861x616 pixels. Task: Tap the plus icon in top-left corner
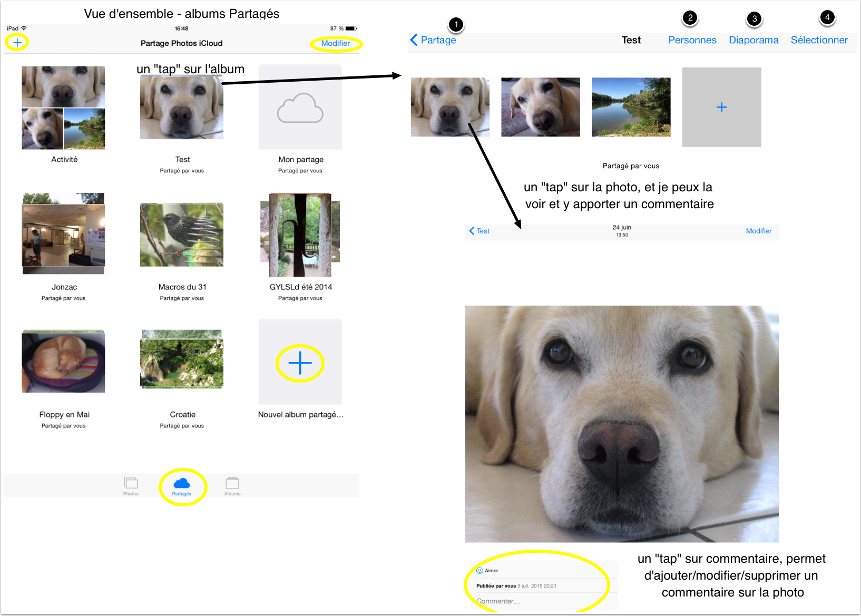[x=17, y=42]
